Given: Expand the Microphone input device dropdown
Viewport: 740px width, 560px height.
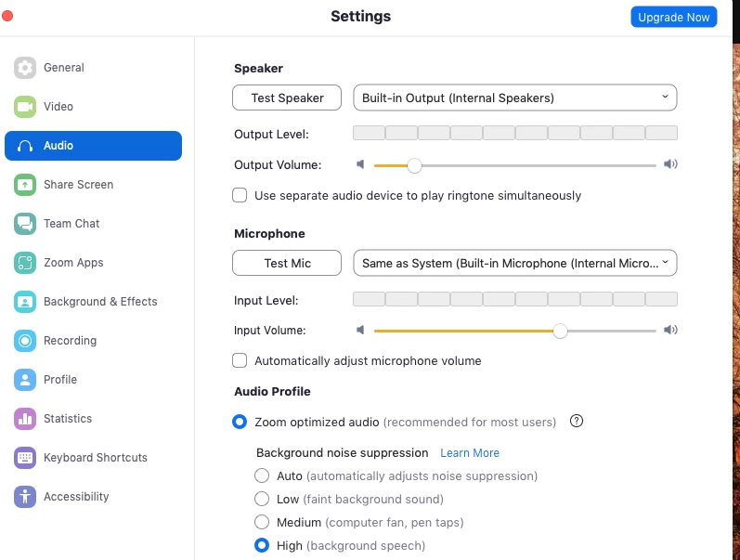Looking at the screenshot, I should pos(515,263).
